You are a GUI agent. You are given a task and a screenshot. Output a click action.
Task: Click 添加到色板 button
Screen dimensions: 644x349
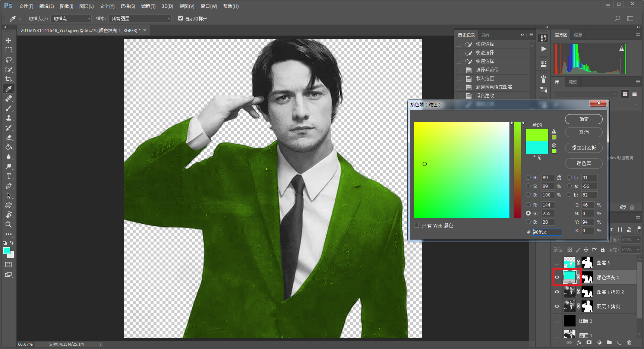pos(584,148)
